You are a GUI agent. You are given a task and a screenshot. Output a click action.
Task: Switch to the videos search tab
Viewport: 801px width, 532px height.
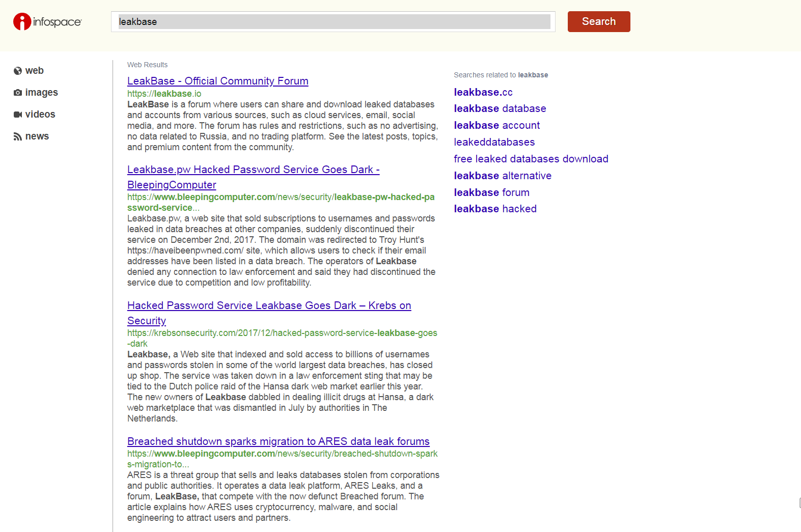tap(40, 115)
